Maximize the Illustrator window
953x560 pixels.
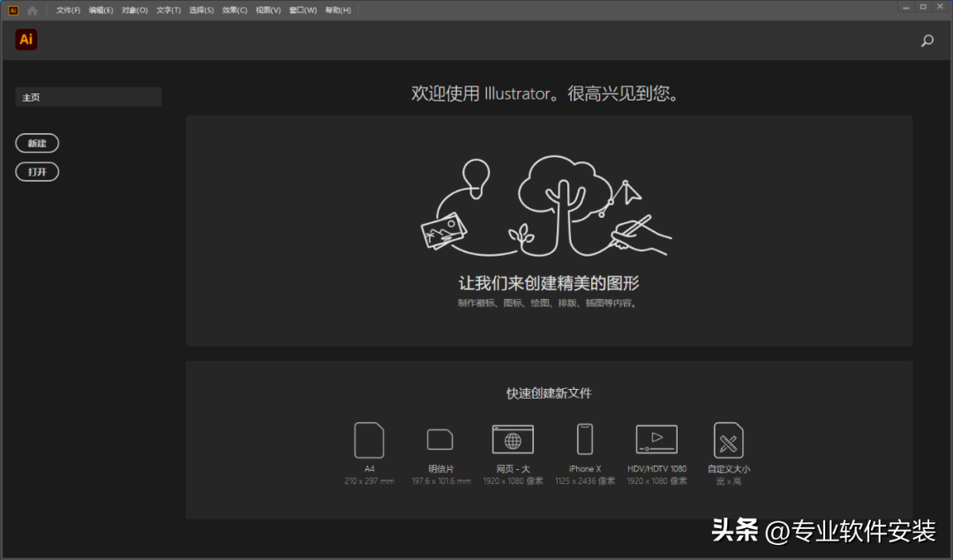[923, 7]
